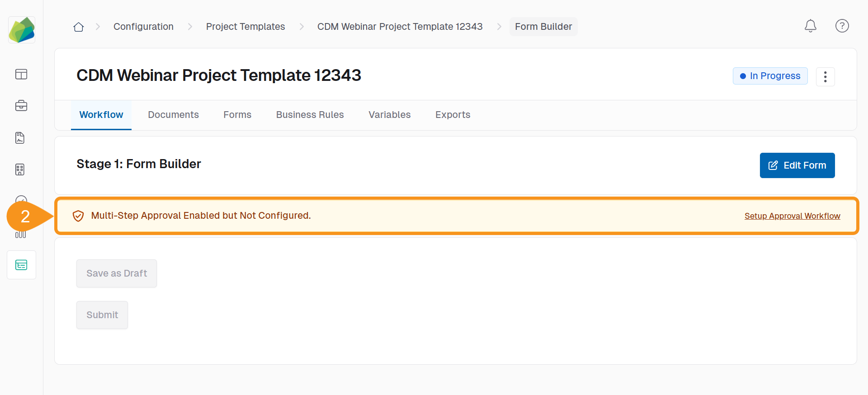The image size is (868, 395).
Task: Click the Edit Form button
Action: coord(797,165)
